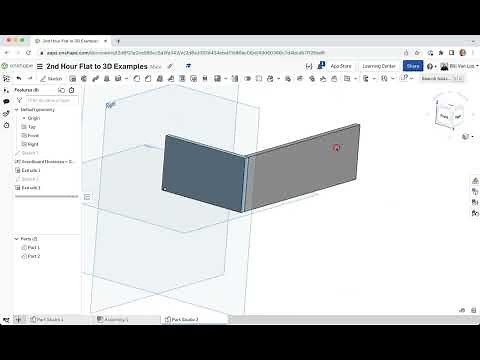Click the feature list collapse icon
Image resolution: width=480 pixels, height=360 pixels.
click(x=61, y=90)
